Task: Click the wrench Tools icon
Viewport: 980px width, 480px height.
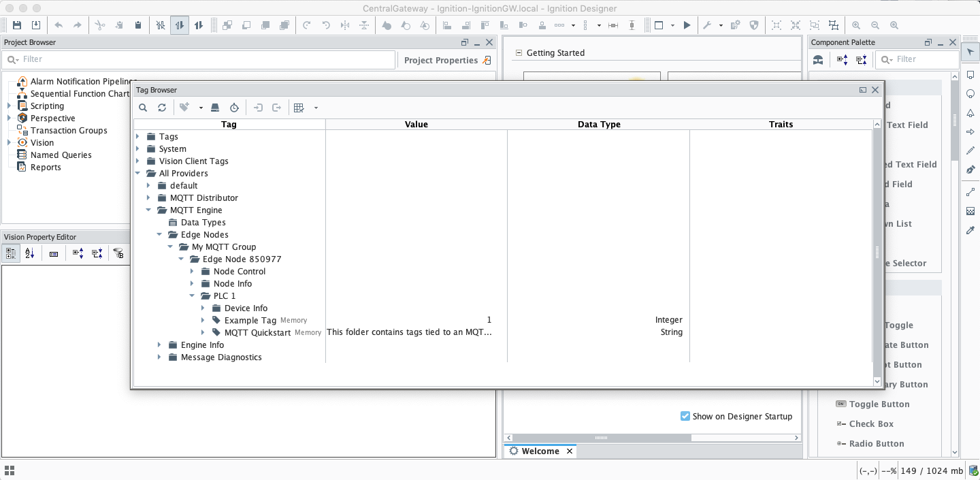Action: tap(707, 25)
